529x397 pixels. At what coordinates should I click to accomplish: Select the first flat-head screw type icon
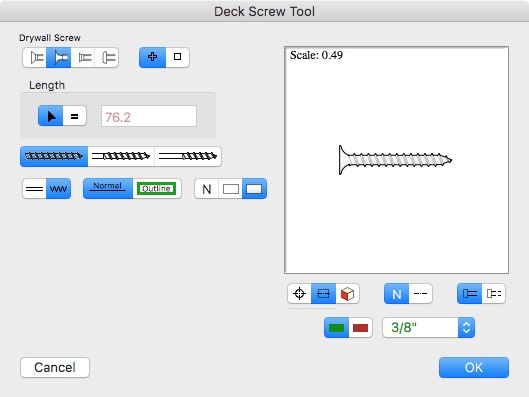pyautogui.click(x=35, y=57)
